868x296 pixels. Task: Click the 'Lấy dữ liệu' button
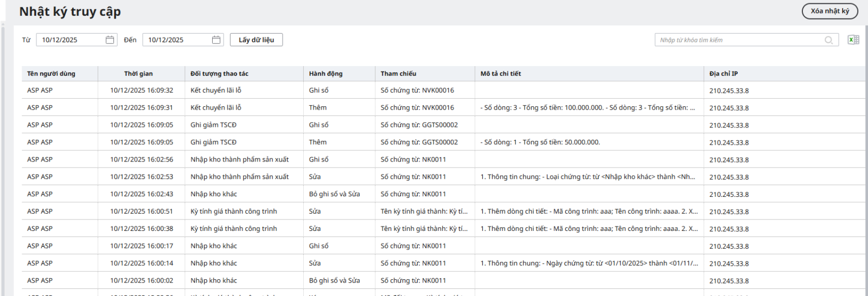click(x=256, y=40)
